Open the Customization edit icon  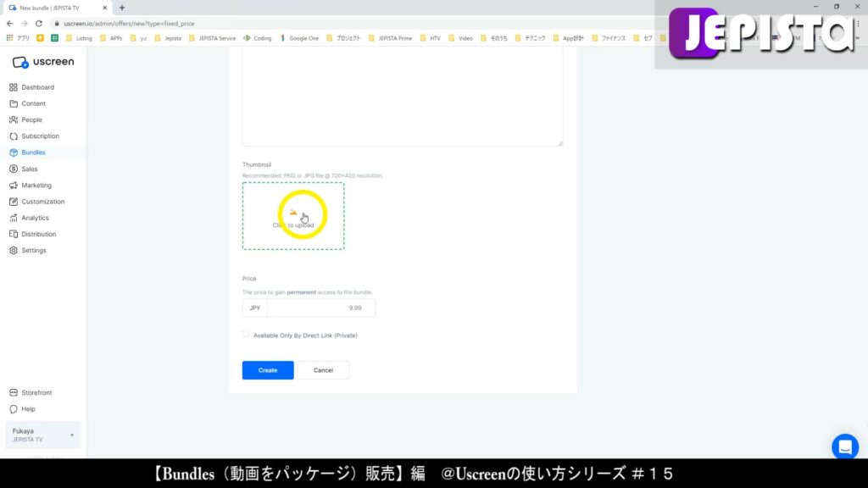14,202
